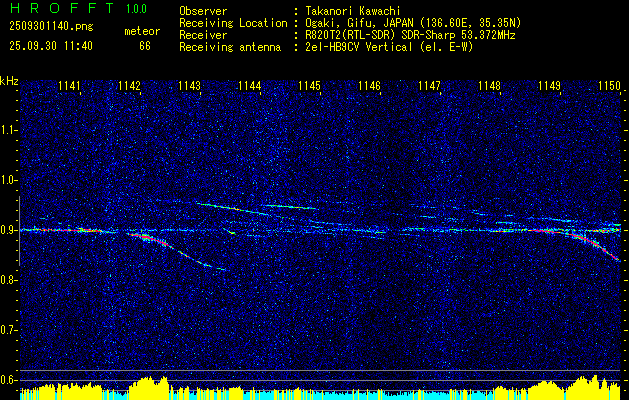Click time marker 1147

coord(429,85)
